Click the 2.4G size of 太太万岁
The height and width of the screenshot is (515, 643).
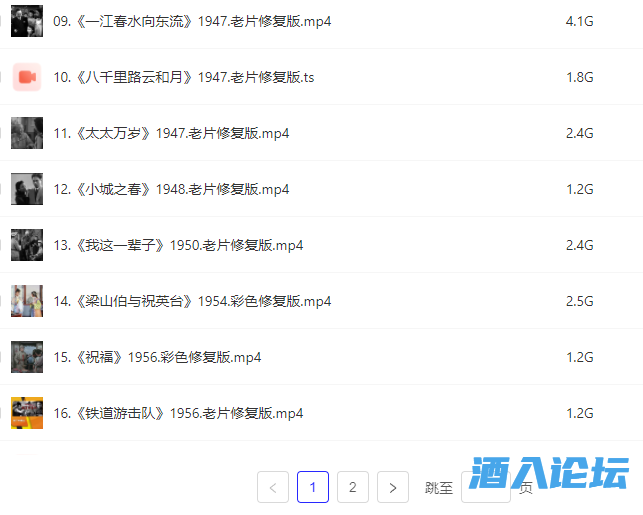[x=579, y=133]
